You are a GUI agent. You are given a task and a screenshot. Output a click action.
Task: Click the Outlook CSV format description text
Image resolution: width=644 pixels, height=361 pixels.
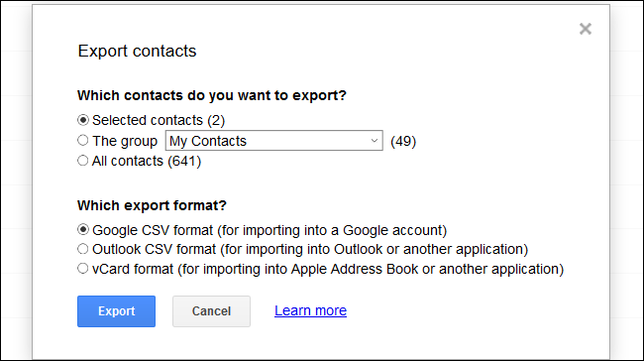point(310,249)
